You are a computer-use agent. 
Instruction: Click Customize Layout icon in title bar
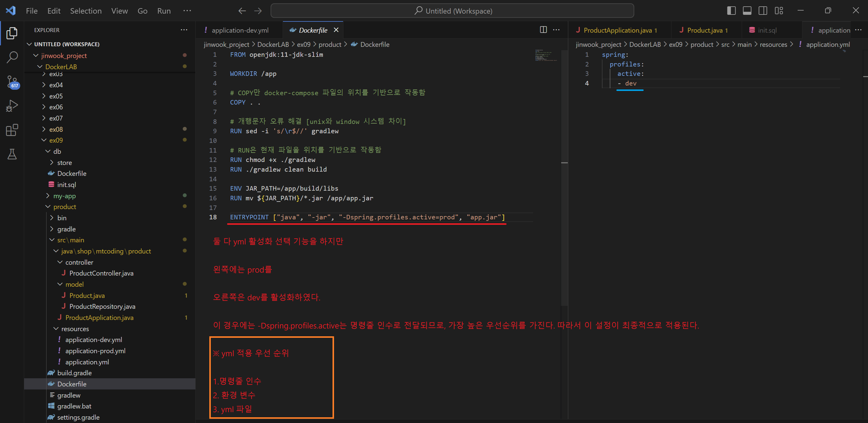tap(779, 11)
